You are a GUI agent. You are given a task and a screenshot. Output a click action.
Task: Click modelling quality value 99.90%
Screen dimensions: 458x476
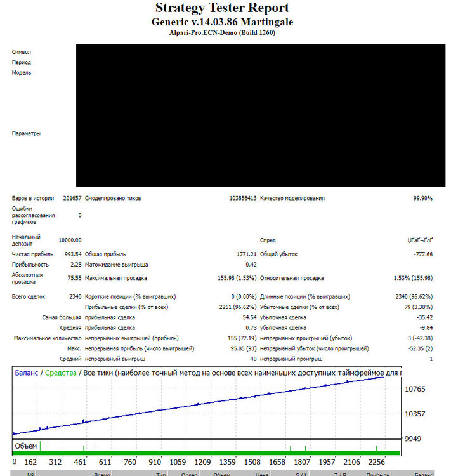(422, 198)
